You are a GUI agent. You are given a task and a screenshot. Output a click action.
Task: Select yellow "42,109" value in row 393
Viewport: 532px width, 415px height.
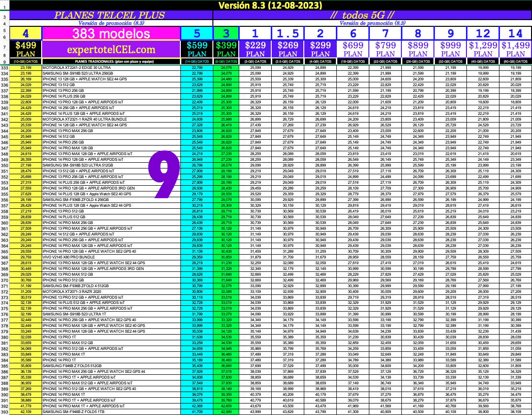[25, 412]
